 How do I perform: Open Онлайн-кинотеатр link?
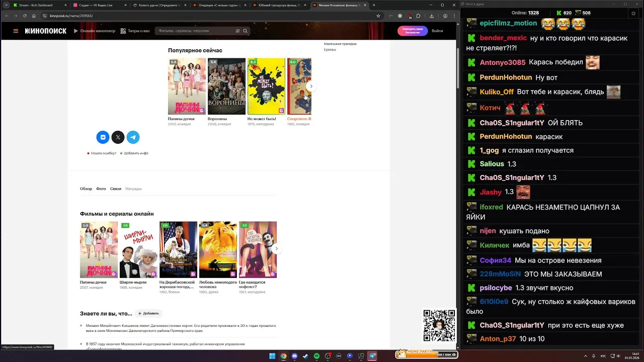pos(95,31)
